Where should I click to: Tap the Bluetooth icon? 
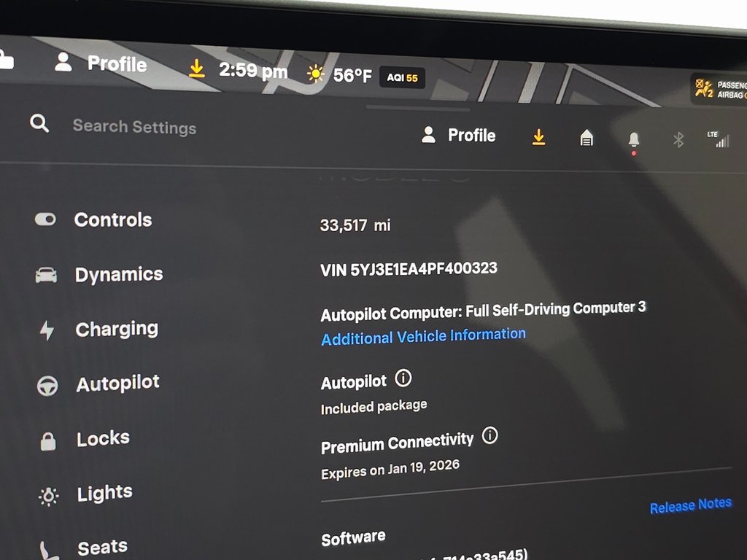(678, 139)
